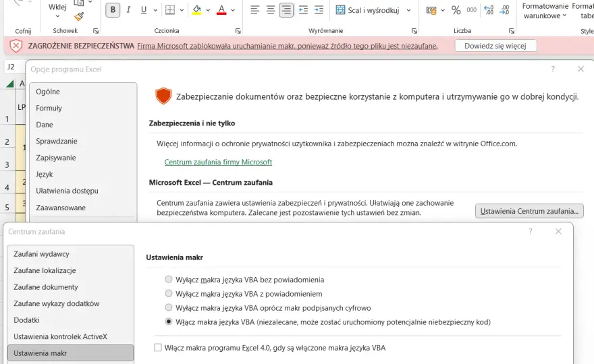Enable Excel 4.0 macros checkbox
The height and width of the screenshot is (364, 594).
157,348
